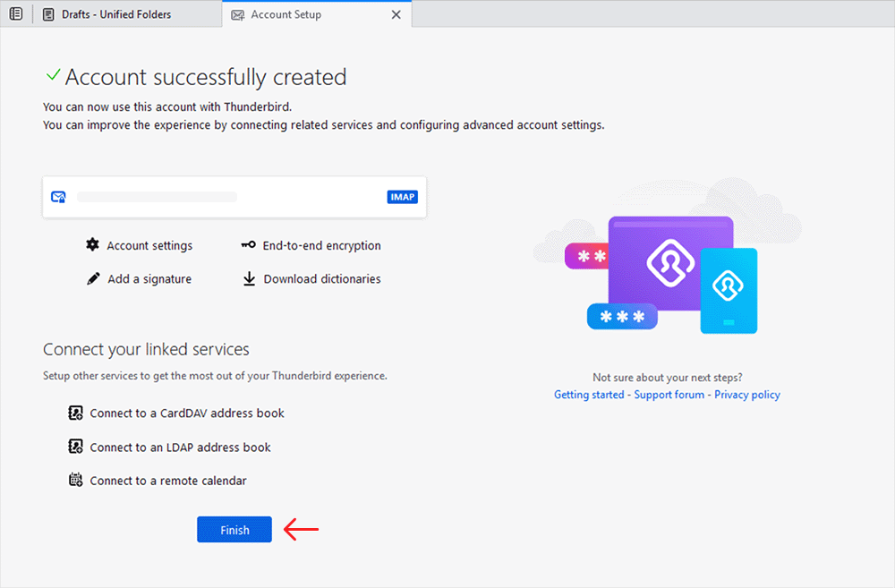The height and width of the screenshot is (588, 895).
Task: Click the envelope icon in the account card
Action: point(58,196)
